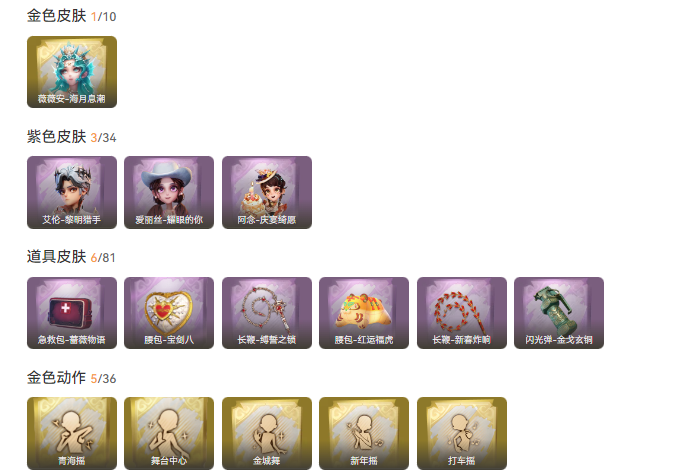Pick the 打车摇 gold action
The width and height of the screenshot is (675, 476).
click(x=462, y=433)
